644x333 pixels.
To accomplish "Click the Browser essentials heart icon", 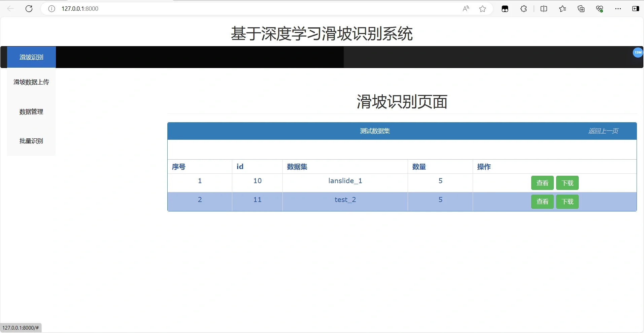I will (x=600, y=9).
